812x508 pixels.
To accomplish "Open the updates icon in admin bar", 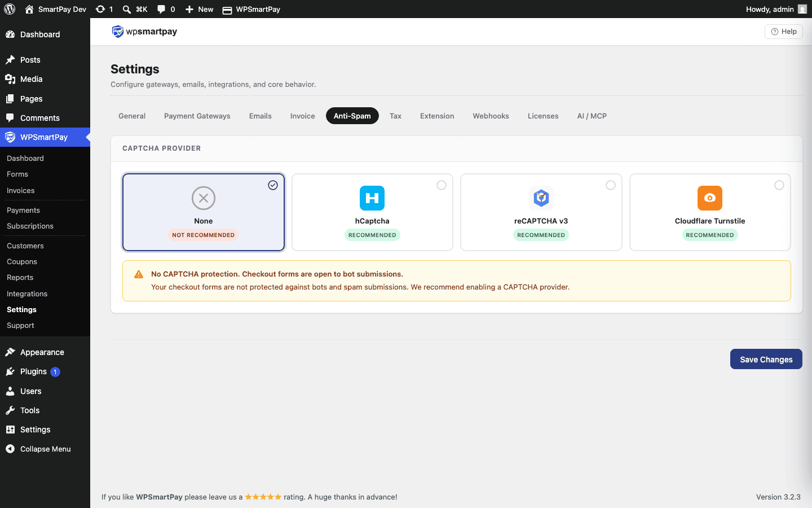I will pos(100,9).
